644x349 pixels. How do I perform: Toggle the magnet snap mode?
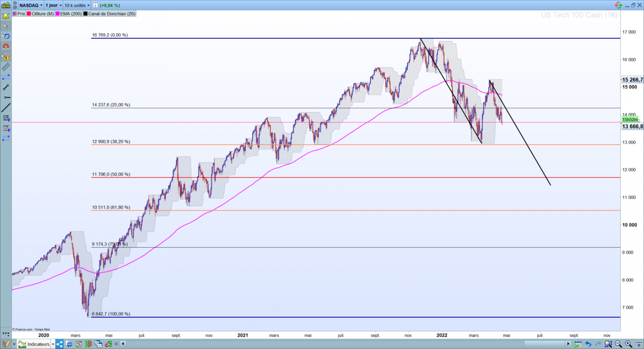(6, 47)
